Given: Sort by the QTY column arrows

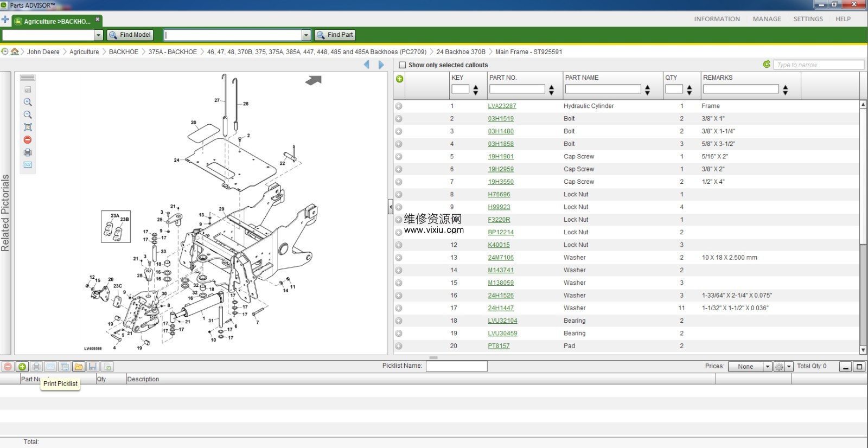Looking at the screenshot, I should [x=689, y=90].
